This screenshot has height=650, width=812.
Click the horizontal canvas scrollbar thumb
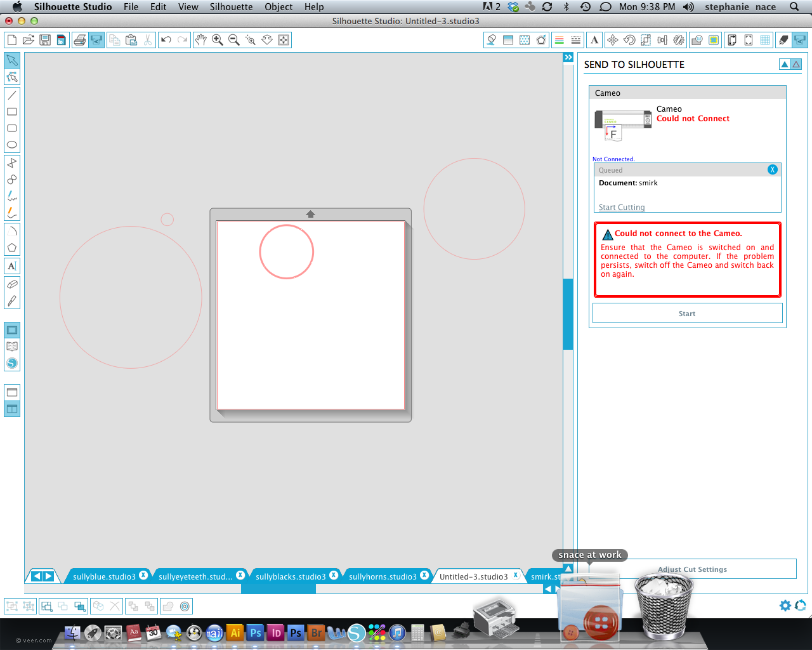click(278, 589)
